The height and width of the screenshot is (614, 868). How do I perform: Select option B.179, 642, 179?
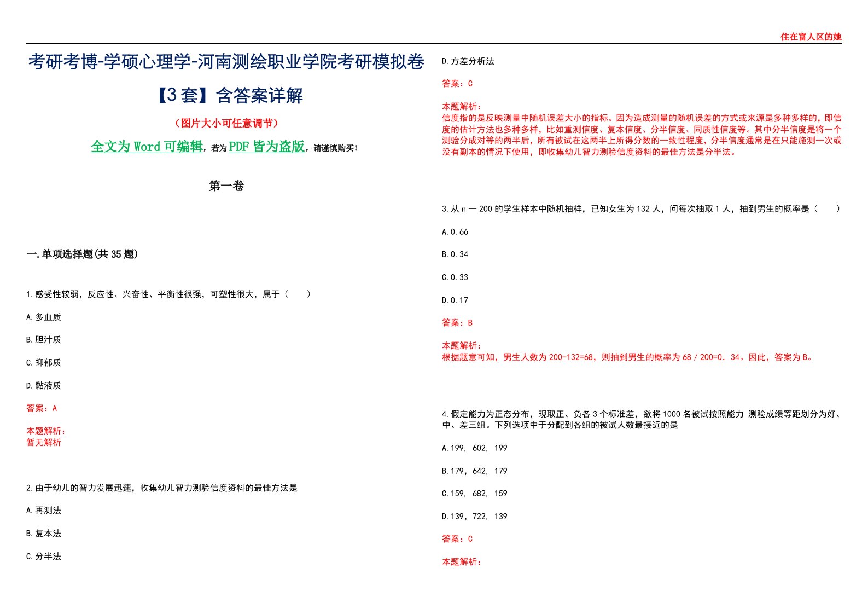tap(475, 471)
